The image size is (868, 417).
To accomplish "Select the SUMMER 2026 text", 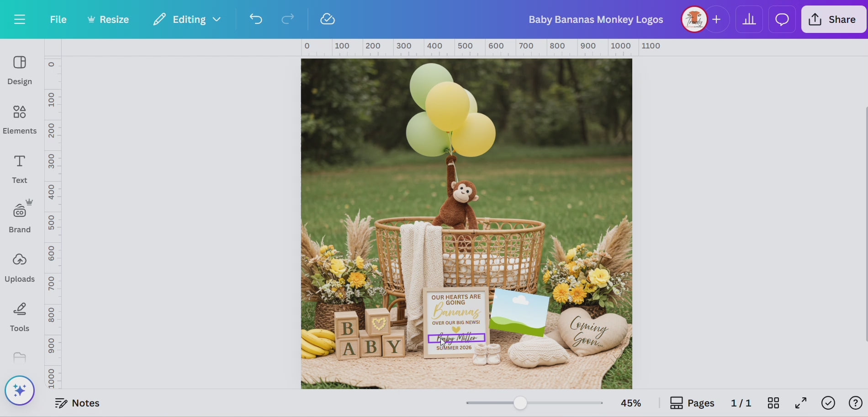I will click(x=454, y=348).
